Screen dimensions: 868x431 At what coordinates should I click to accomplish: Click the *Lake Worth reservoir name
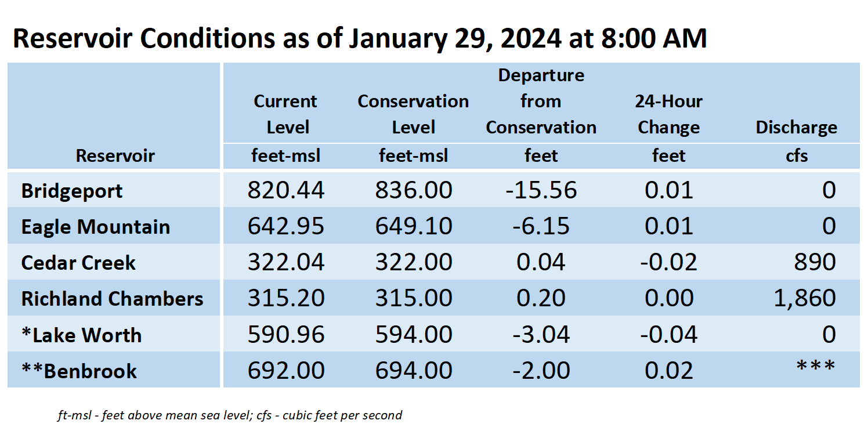[81, 335]
